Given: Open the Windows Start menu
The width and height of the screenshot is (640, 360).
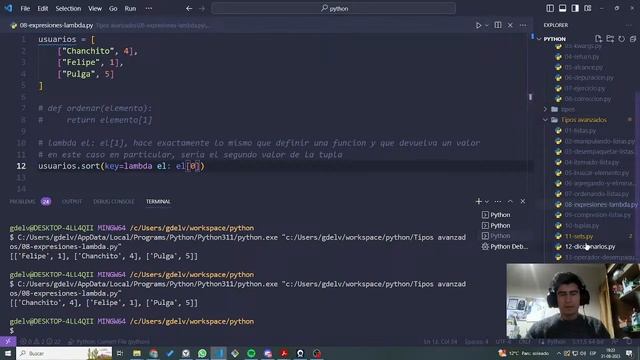Looking at the screenshot, I should tap(8, 353).
